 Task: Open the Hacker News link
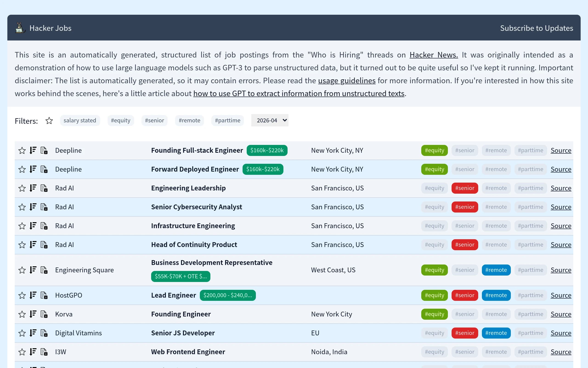[434, 55]
